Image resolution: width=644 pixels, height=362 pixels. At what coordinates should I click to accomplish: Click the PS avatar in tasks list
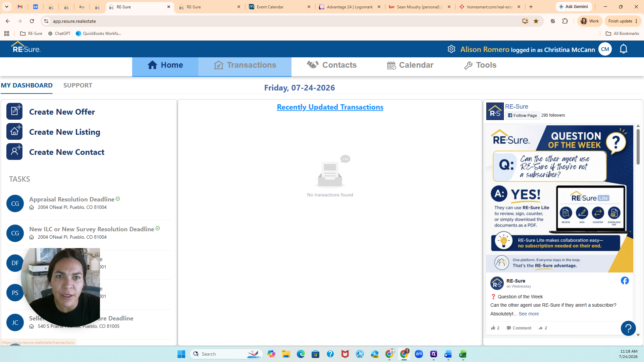coord(15,293)
